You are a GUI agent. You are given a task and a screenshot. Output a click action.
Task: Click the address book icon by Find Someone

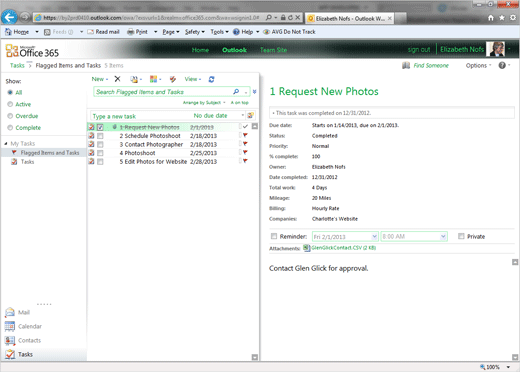406,65
